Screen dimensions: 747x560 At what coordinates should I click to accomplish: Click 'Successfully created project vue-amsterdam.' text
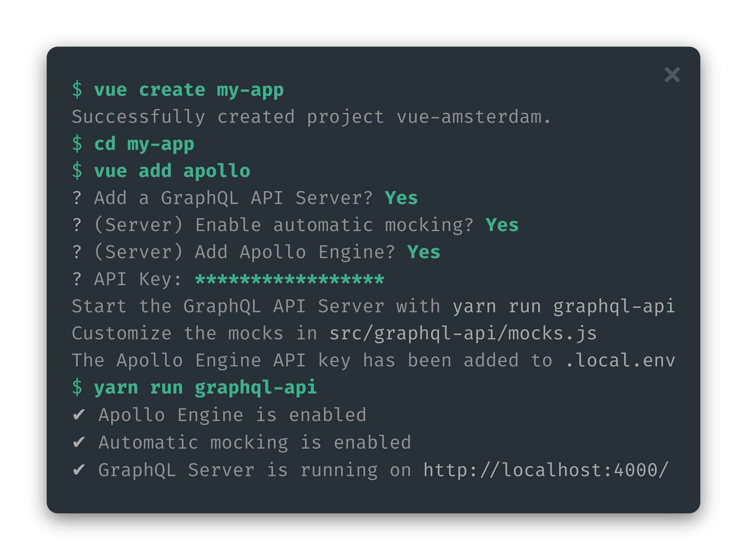pos(311,117)
